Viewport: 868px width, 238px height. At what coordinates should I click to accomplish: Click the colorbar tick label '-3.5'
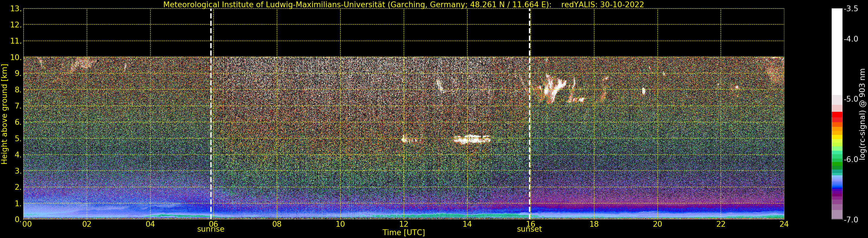851,9
